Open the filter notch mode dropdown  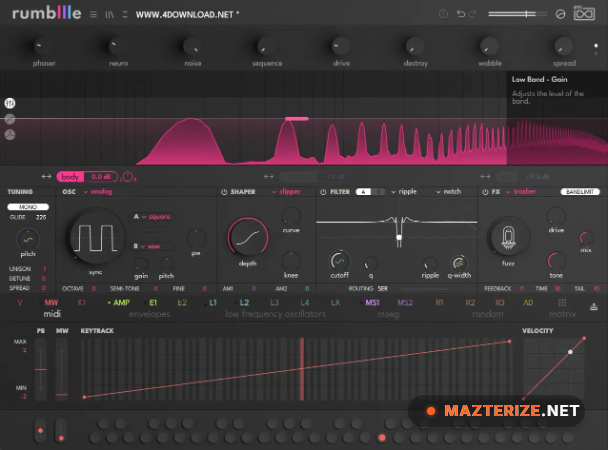pyautogui.click(x=449, y=191)
